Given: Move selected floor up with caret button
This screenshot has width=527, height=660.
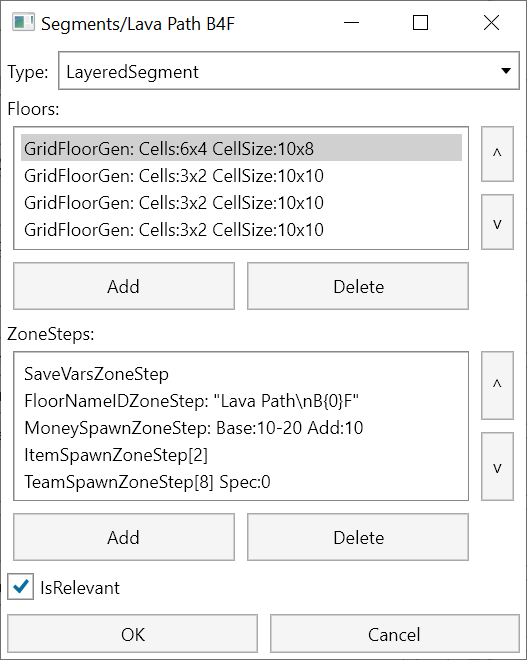Looking at the screenshot, I should click(x=497, y=154).
